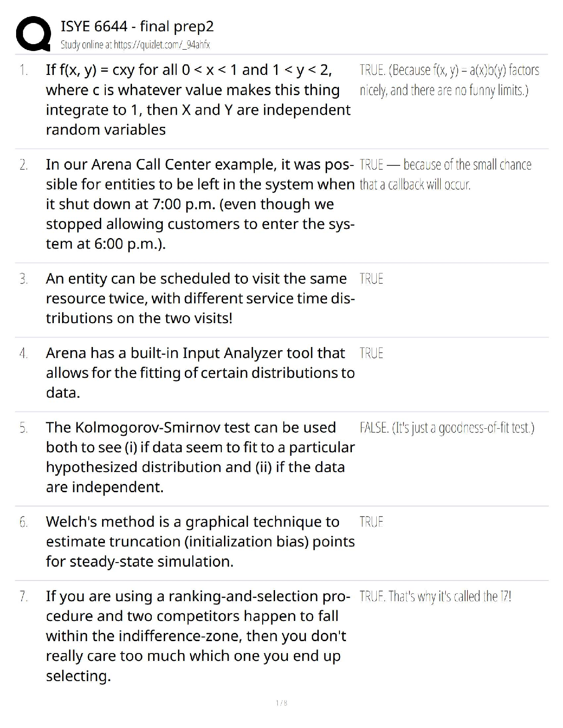Select the Welch's method question

(200, 541)
